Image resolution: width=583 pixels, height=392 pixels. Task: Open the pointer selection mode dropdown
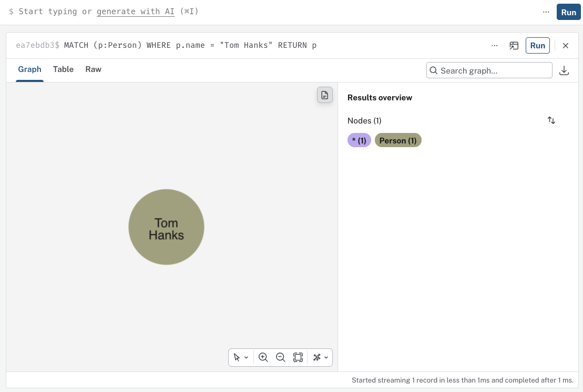241,357
